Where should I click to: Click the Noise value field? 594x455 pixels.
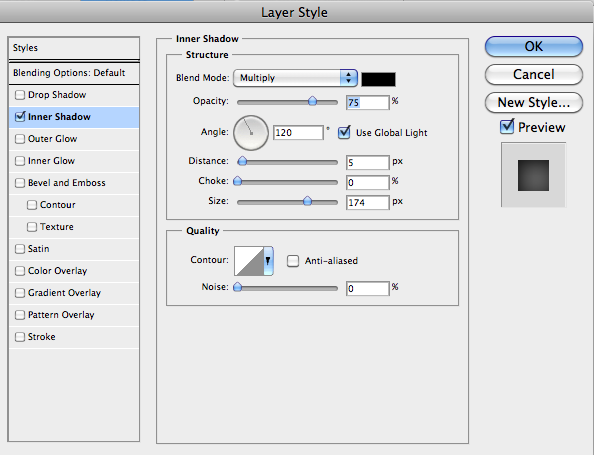pos(367,289)
